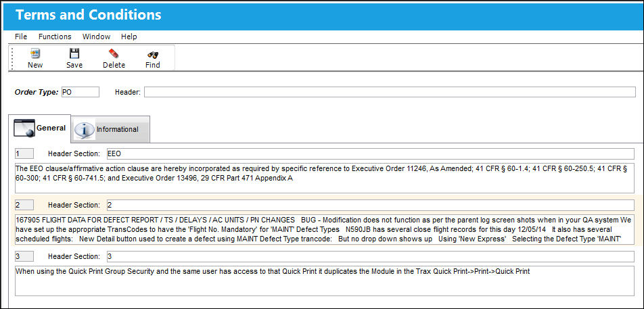Image resolution: width=644 pixels, height=309 pixels.
Task: Click the Quick Print Group Security text area
Action: 325,281
